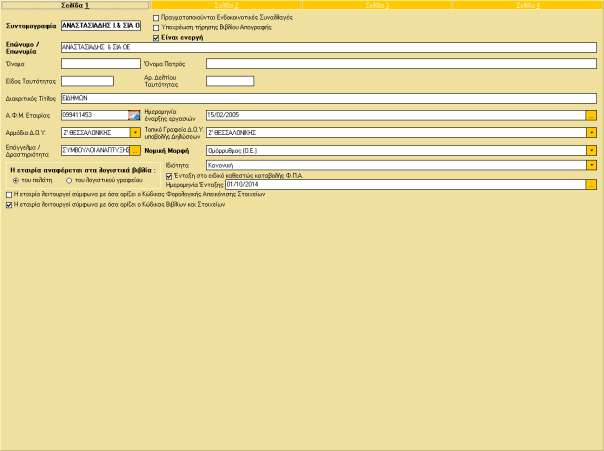The height and width of the screenshot is (451, 604).
Task: Click the Είδος Ταυτότητας field
Action: [87, 81]
